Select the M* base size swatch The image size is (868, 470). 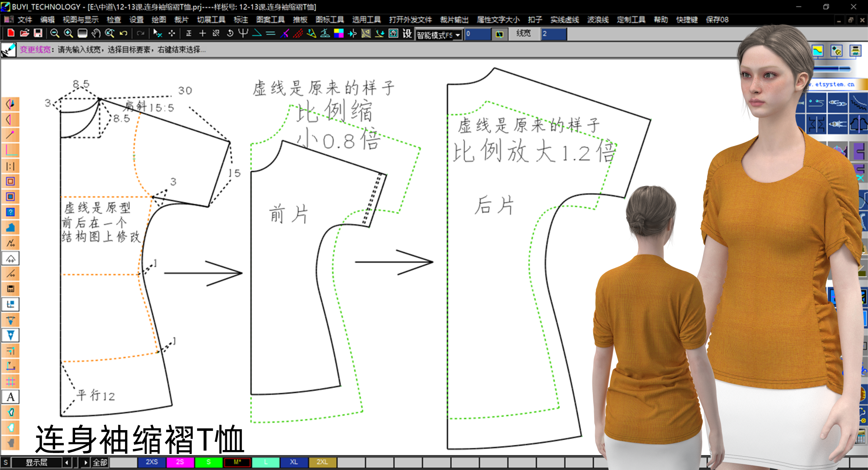(x=237, y=462)
